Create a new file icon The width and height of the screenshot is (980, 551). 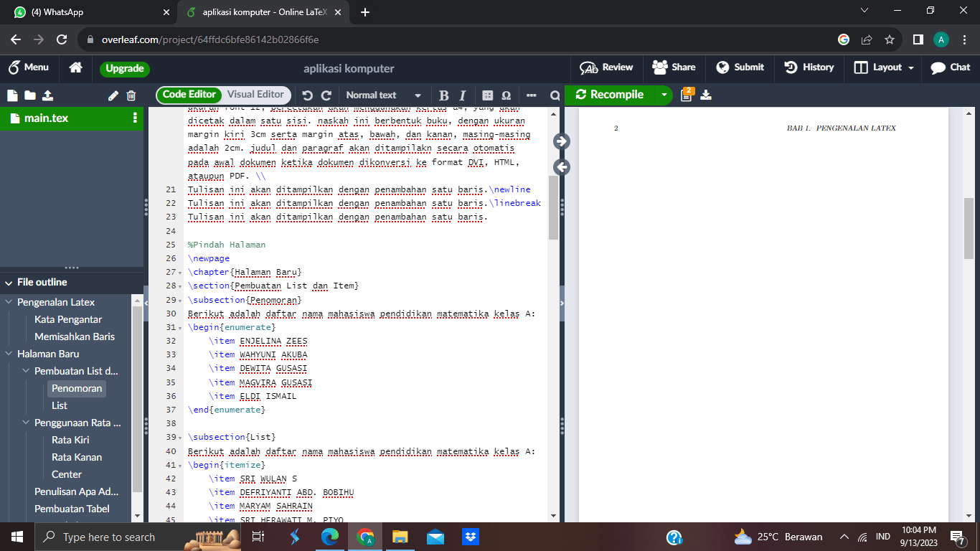(11, 95)
